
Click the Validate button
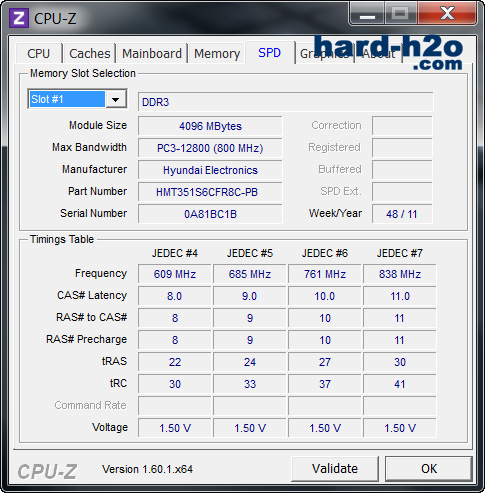335,469
